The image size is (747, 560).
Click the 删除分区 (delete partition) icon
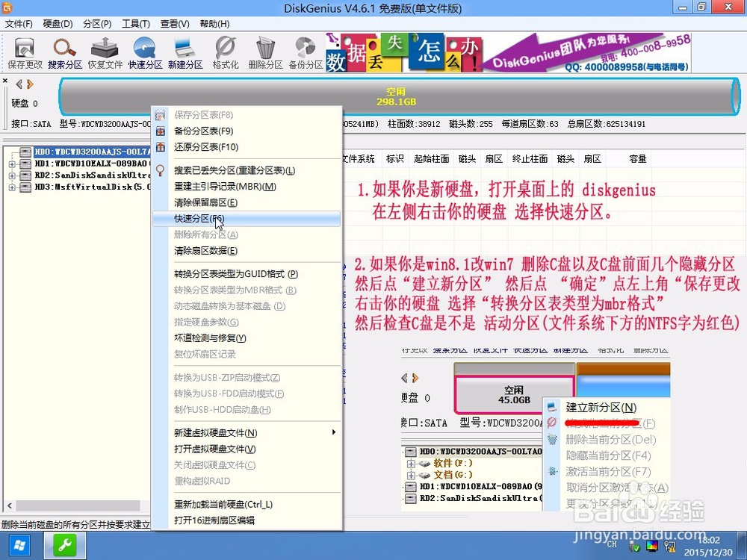click(x=264, y=51)
